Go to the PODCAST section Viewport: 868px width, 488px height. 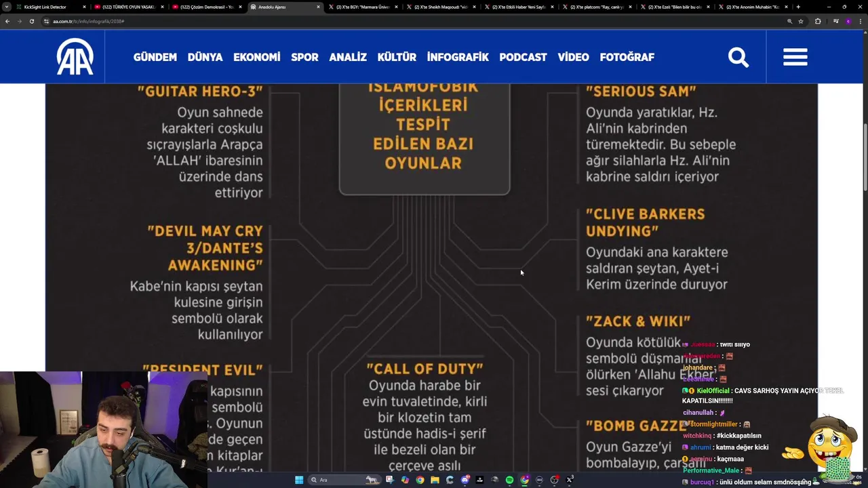coord(523,57)
